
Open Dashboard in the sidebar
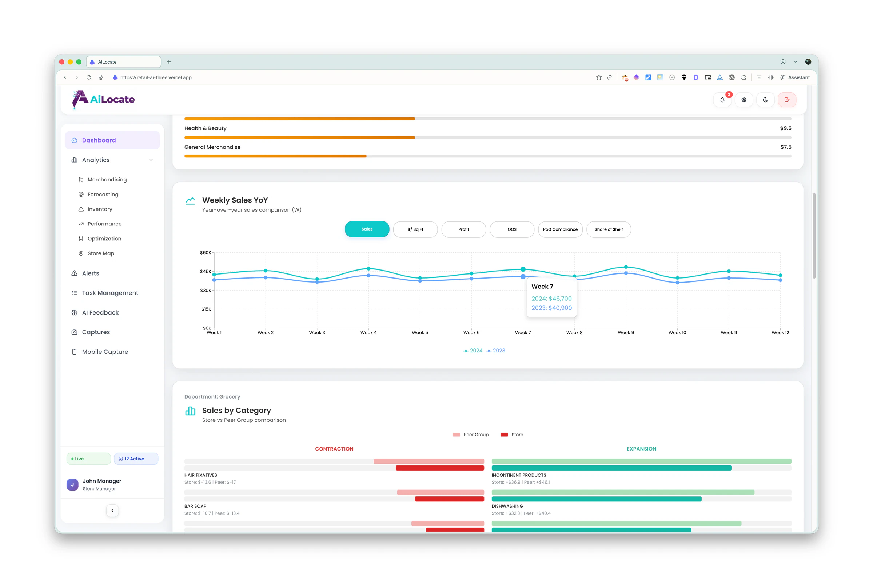pyautogui.click(x=112, y=140)
